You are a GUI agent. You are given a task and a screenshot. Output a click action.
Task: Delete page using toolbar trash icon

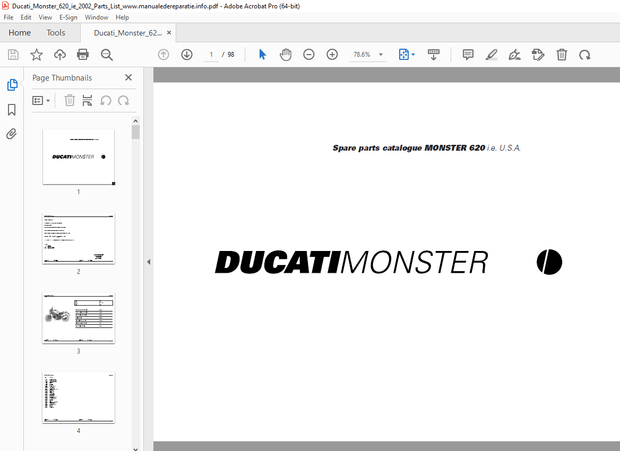click(x=561, y=55)
